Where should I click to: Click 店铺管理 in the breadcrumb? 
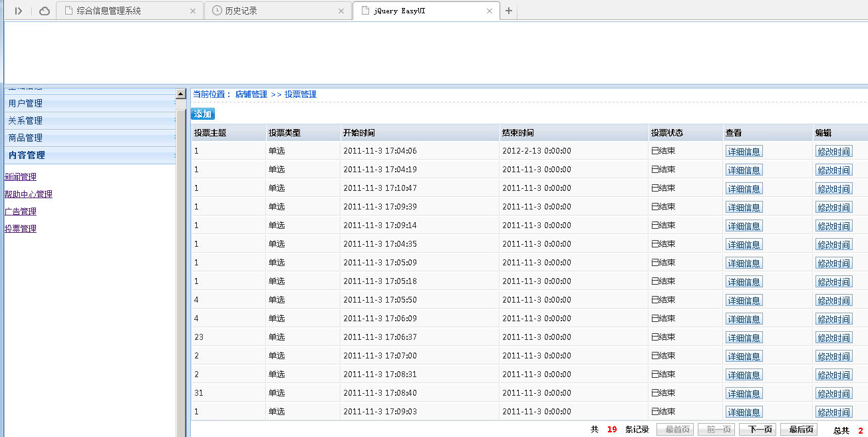251,94
